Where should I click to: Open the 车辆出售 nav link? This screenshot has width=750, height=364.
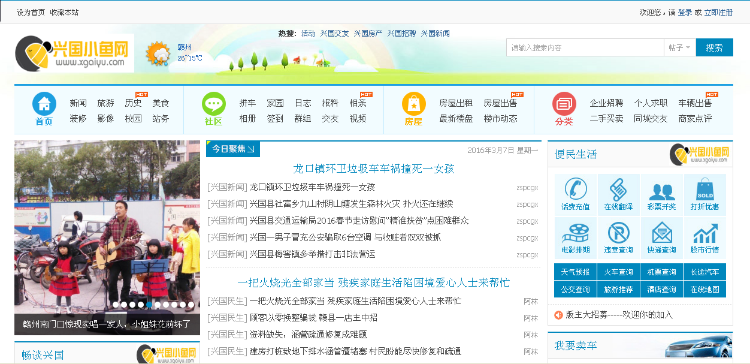[x=695, y=103]
